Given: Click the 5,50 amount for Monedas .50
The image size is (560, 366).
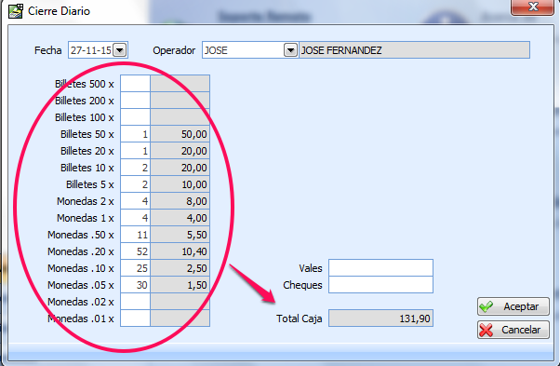Looking at the screenshot, I should point(180,235).
